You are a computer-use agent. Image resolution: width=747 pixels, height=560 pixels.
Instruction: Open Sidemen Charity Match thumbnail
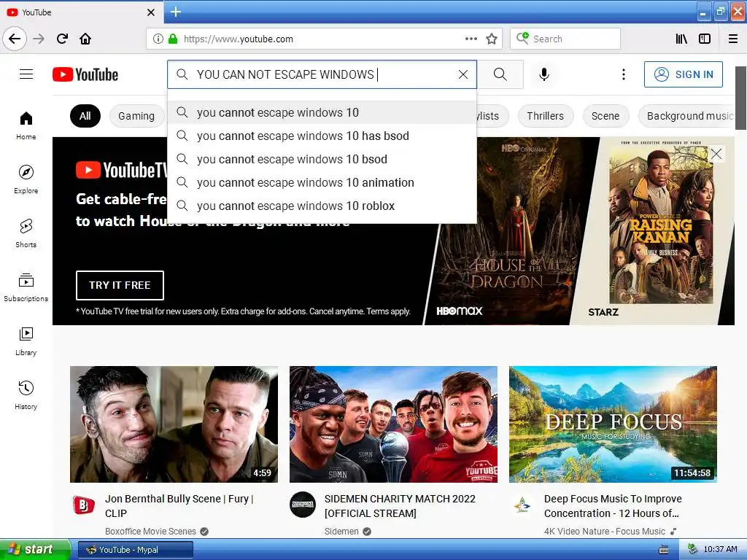(x=393, y=424)
